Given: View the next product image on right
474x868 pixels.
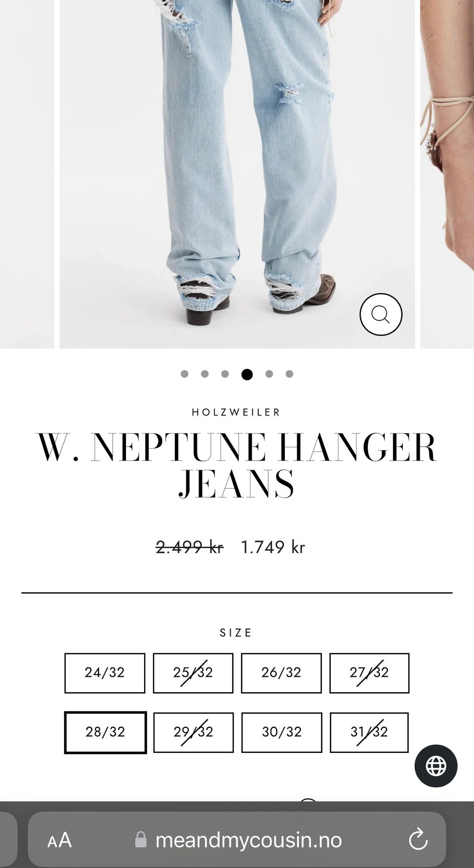Looking at the screenshot, I should point(447,174).
